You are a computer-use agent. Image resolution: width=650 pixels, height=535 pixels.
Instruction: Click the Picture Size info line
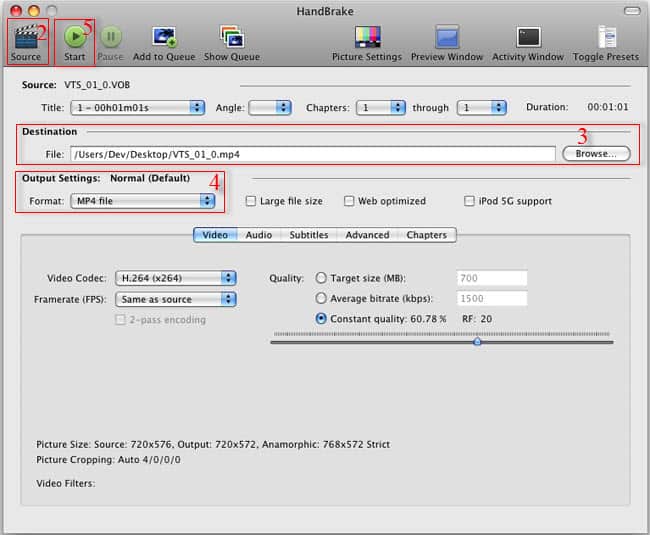point(213,444)
